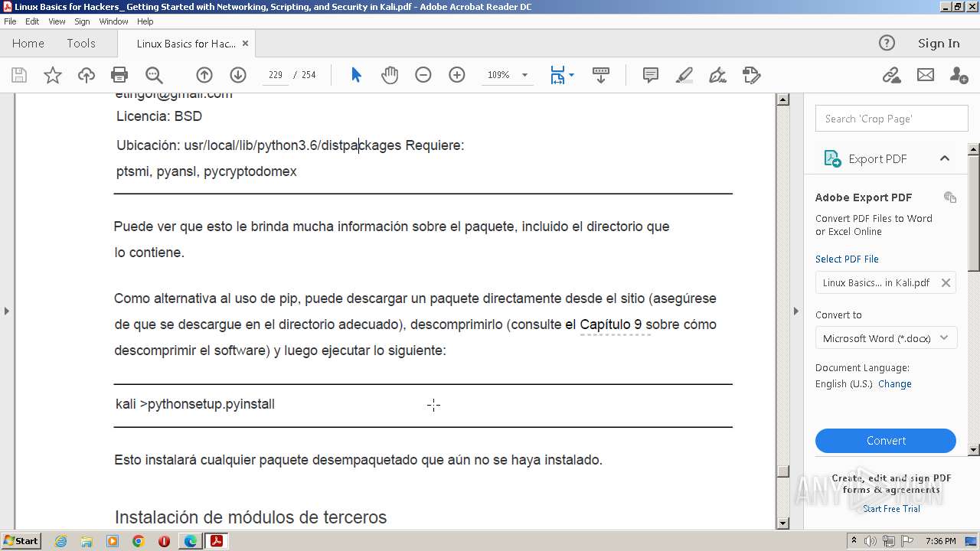Open the media player taskbar icon

pyautogui.click(x=113, y=541)
